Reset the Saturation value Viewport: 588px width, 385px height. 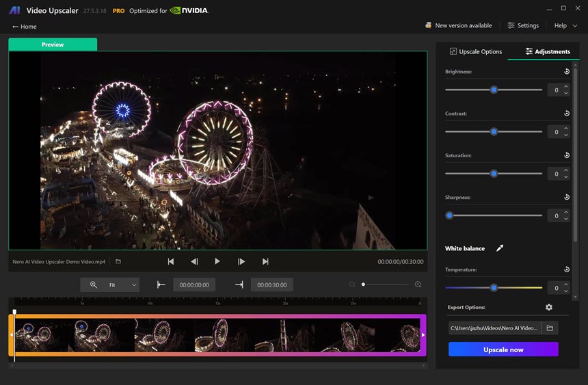(567, 155)
